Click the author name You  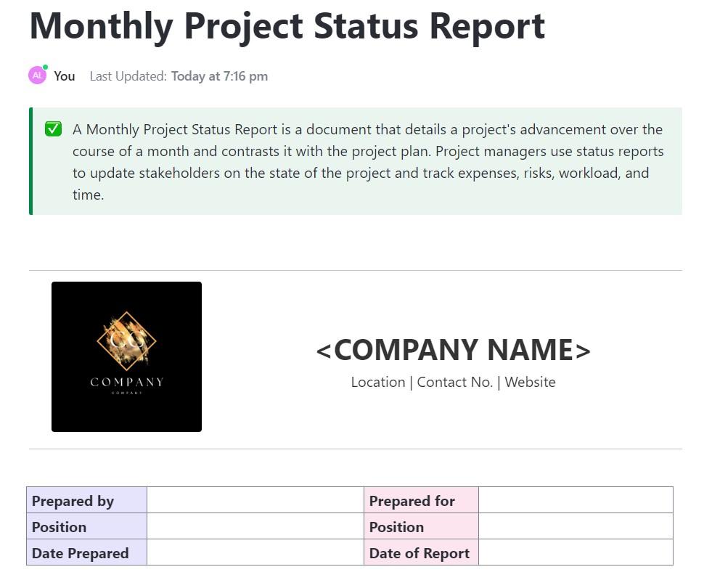[x=65, y=76]
